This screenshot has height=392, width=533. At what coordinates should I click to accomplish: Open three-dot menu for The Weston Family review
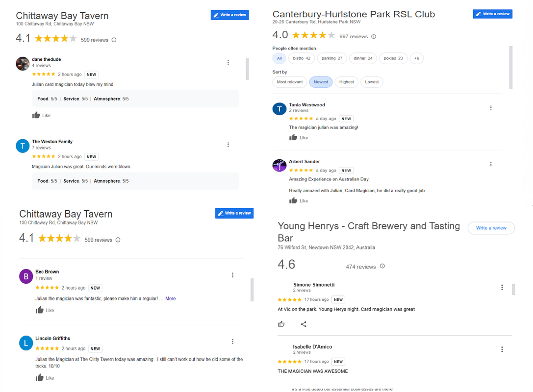pos(228,145)
